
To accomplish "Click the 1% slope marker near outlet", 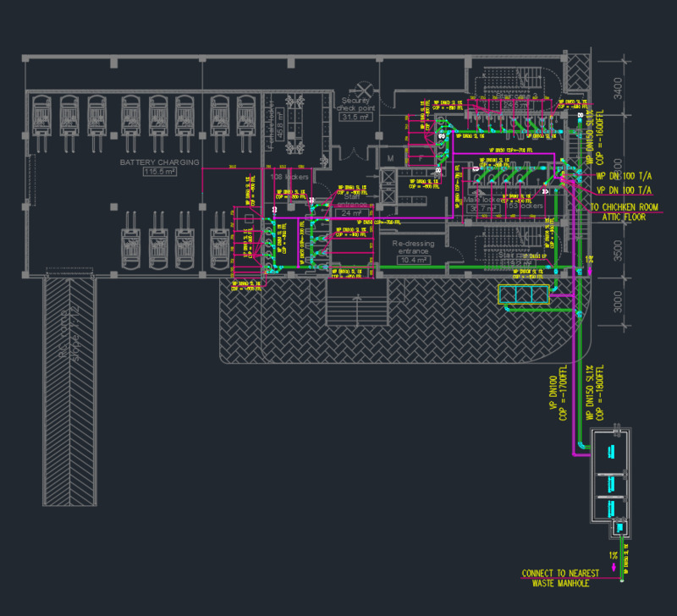I will pyautogui.click(x=613, y=556).
